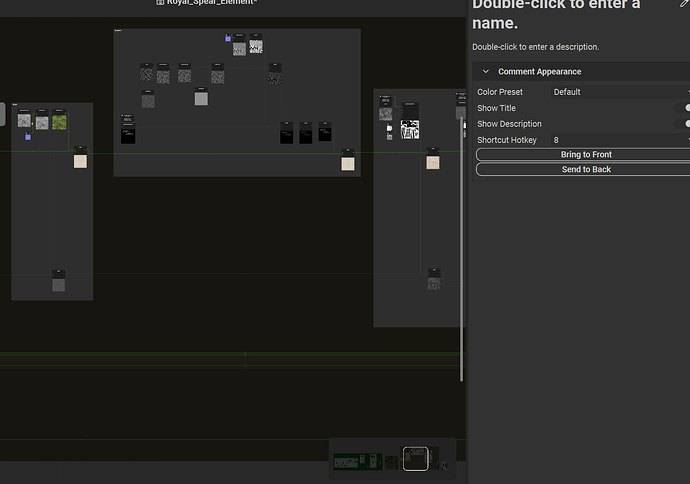Open the Shortcut Hotkey dropdown
Image resolution: width=690 pixels, height=484 pixels.
point(620,140)
